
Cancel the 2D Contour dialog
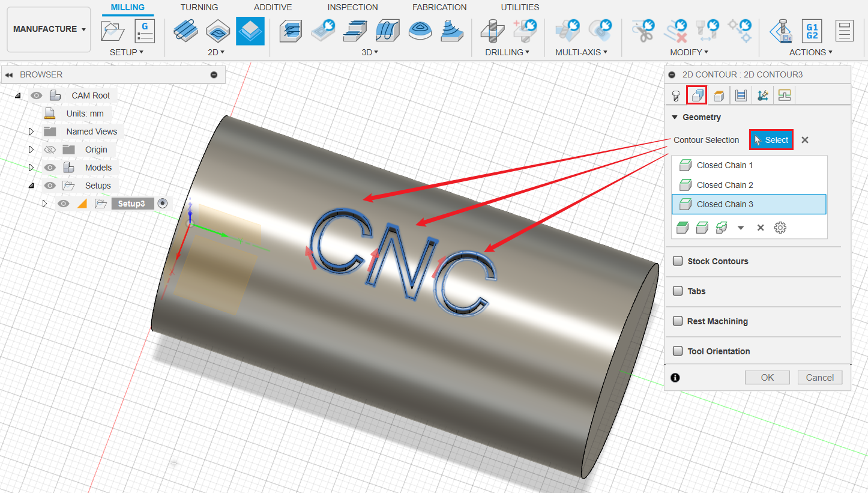820,377
